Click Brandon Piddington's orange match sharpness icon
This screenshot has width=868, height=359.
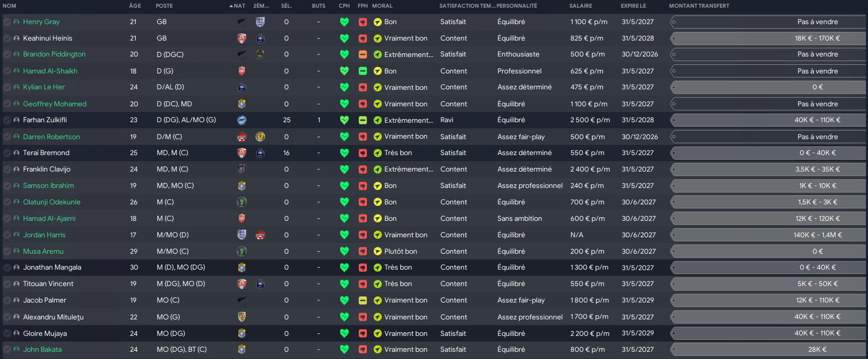[363, 54]
